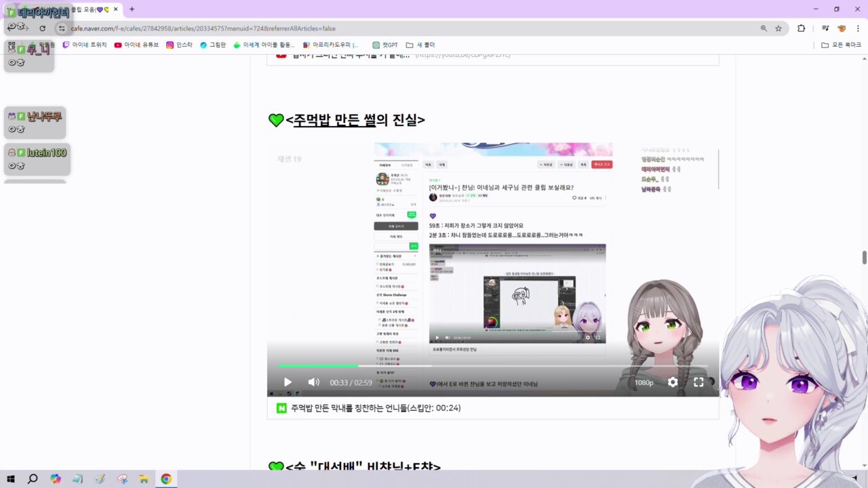Click the address bar URL
The image size is (868, 488).
[x=203, y=28]
